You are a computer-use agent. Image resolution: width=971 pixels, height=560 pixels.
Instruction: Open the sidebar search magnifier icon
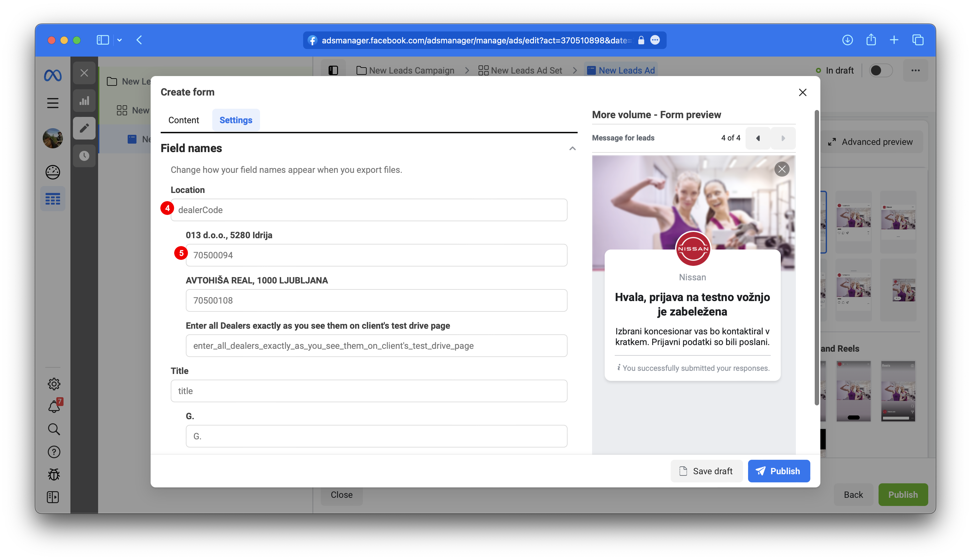coord(54,429)
